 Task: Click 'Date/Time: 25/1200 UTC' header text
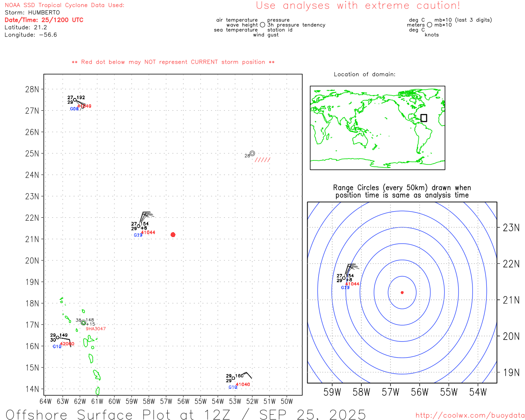tap(44, 20)
